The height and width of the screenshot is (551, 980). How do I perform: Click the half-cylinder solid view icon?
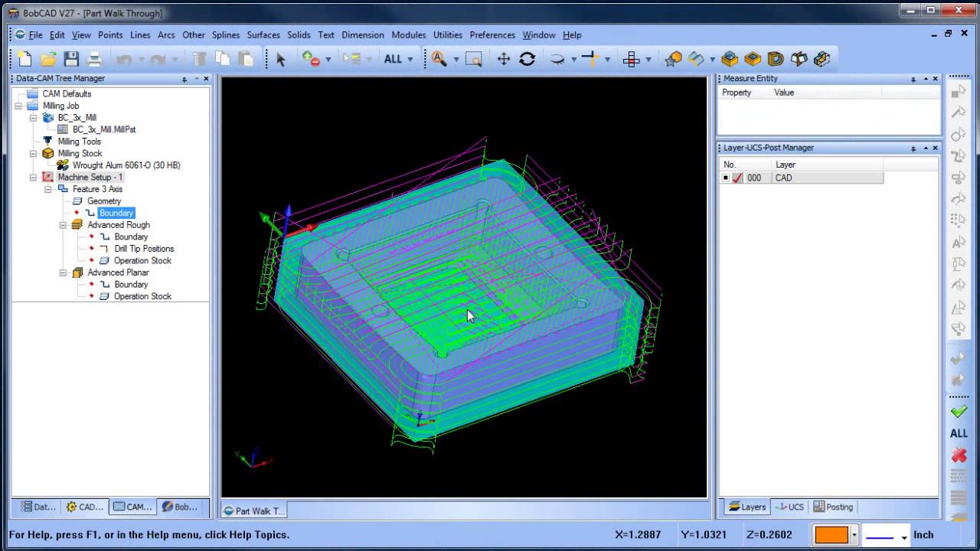click(x=776, y=59)
